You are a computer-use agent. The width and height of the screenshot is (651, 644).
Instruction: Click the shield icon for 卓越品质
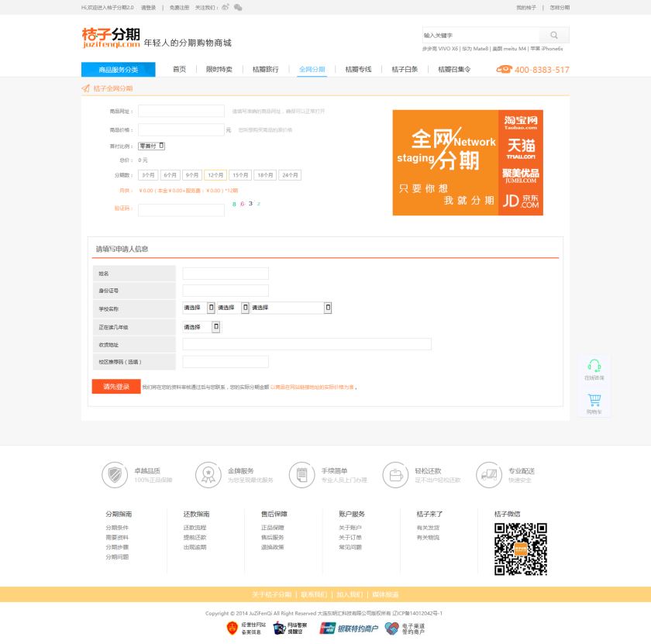tap(115, 474)
